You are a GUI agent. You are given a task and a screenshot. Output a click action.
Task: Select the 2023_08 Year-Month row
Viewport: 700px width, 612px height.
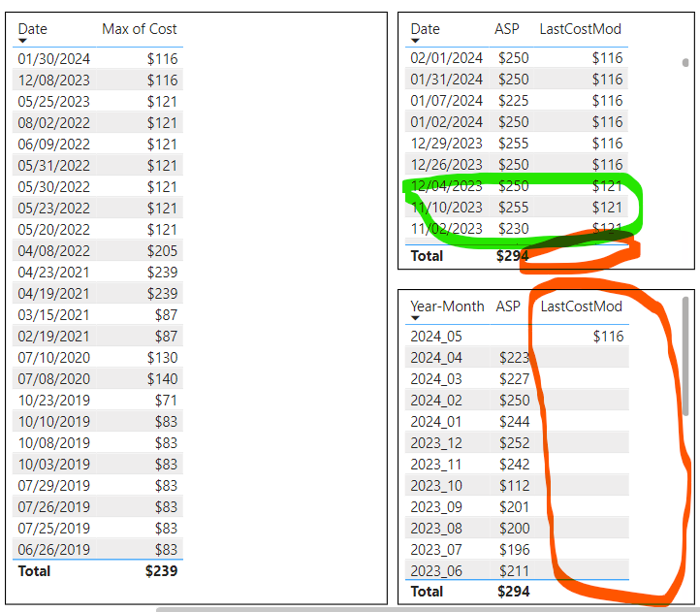coord(517,528)
